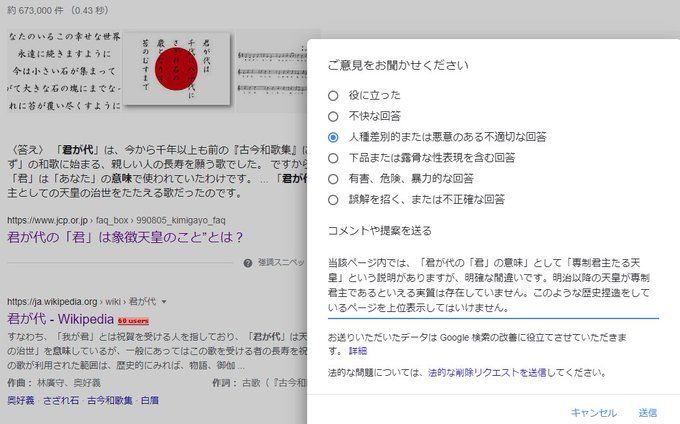Screen dimensions: 680x424
Task: Click the コメントや提案を送る label
Action: 379,231
